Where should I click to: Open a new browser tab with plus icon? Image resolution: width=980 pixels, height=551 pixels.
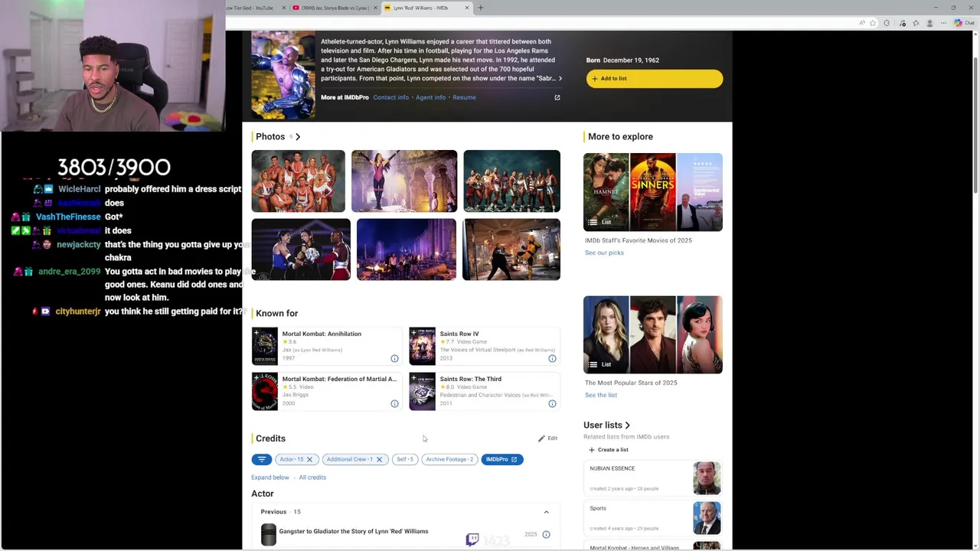click(x=481, y=8)
